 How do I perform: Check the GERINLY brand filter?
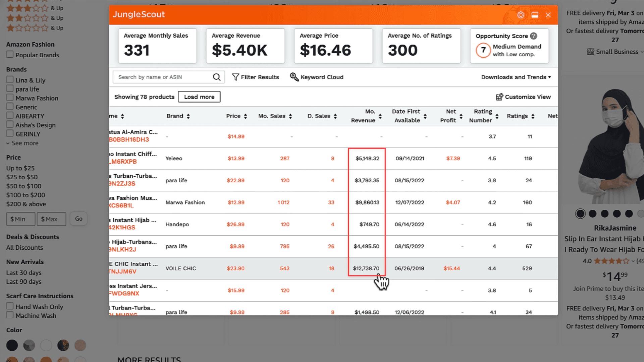pyautogui.click(x=10, y=133)
